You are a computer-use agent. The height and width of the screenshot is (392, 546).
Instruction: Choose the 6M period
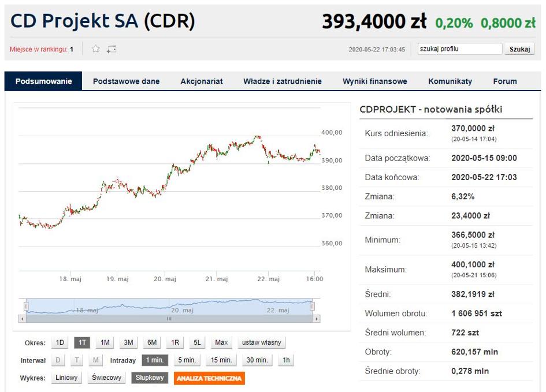152,342
